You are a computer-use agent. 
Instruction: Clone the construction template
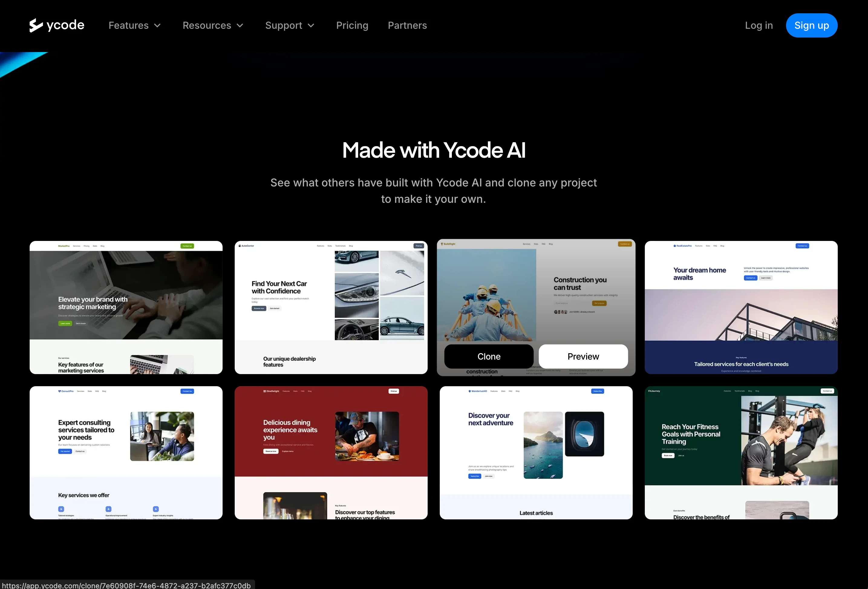488,356
